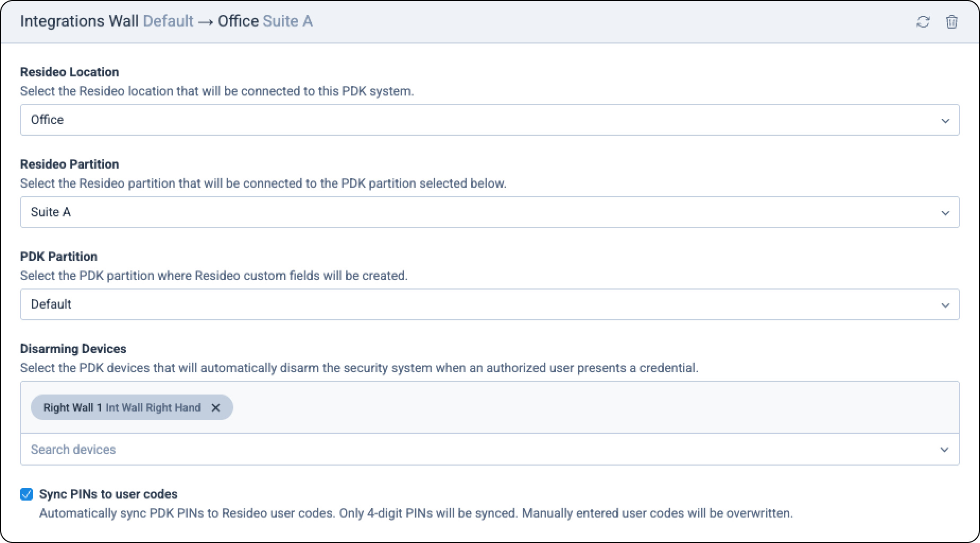
Task: Remove the Right Wall 1 device chip
Action: coord(216,408)
